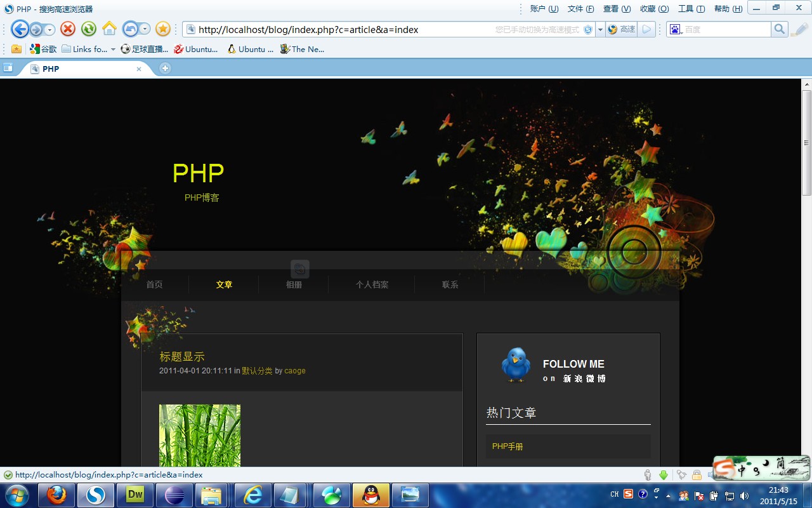This screenshot has width=812, height=508.
Task: Open the 帮助 (H) menu
Action: [x=728, y=9]
